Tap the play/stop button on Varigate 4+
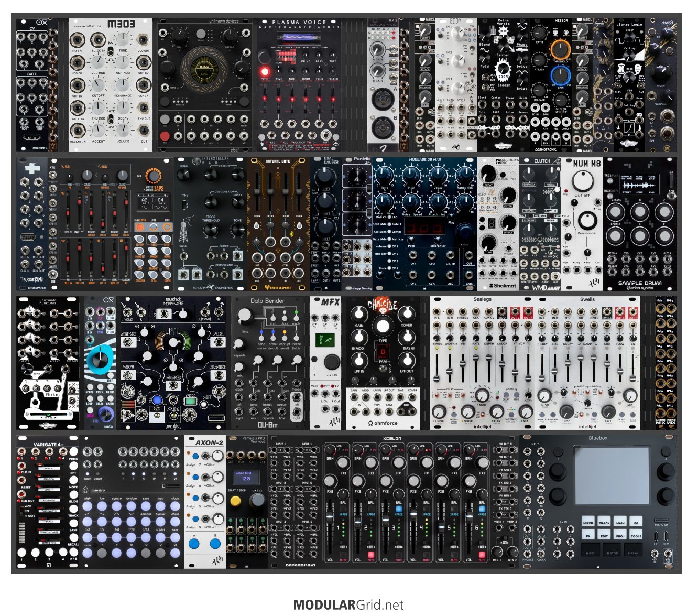Image resolution: width=698 pixels, height=616 pixels. click(74, 553)
